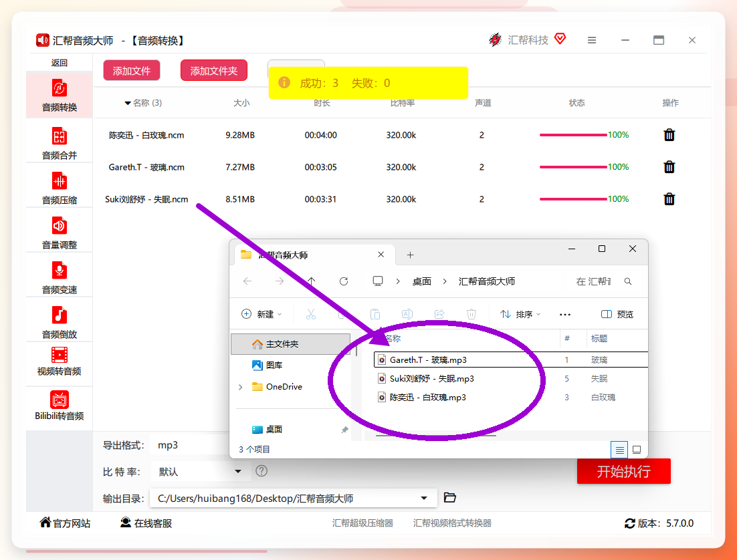Open the 音频压缩 sidebar tool
737x560 pixels.
pos(60,188)
